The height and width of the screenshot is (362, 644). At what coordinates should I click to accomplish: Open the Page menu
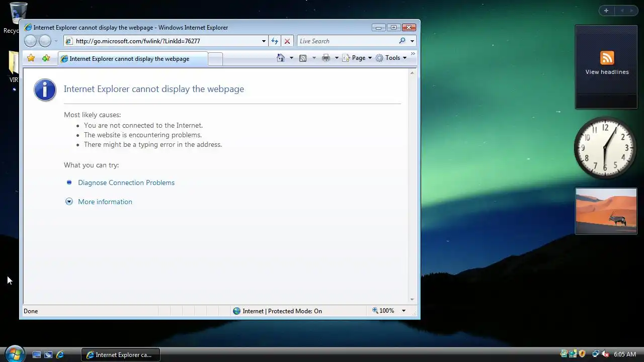click(357, 58)
